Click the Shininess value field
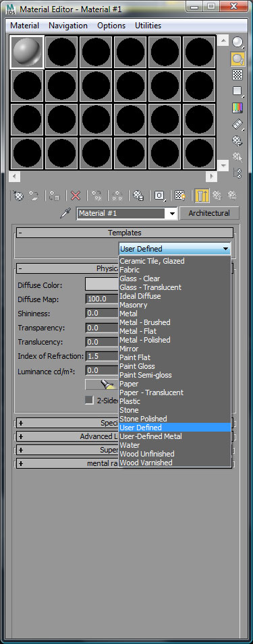The image size is (253, 644). [x=102, y=314]
